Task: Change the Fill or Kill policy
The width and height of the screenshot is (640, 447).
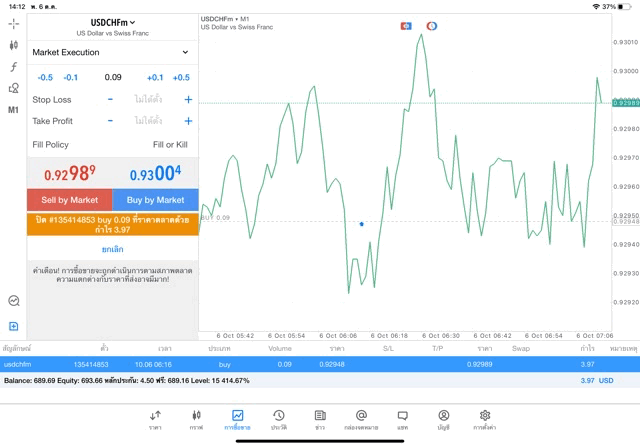Action: [x=170, y=145]
